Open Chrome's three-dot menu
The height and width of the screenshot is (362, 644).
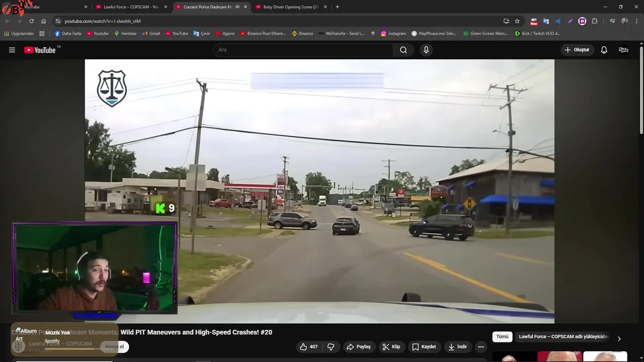coord(636,21)
